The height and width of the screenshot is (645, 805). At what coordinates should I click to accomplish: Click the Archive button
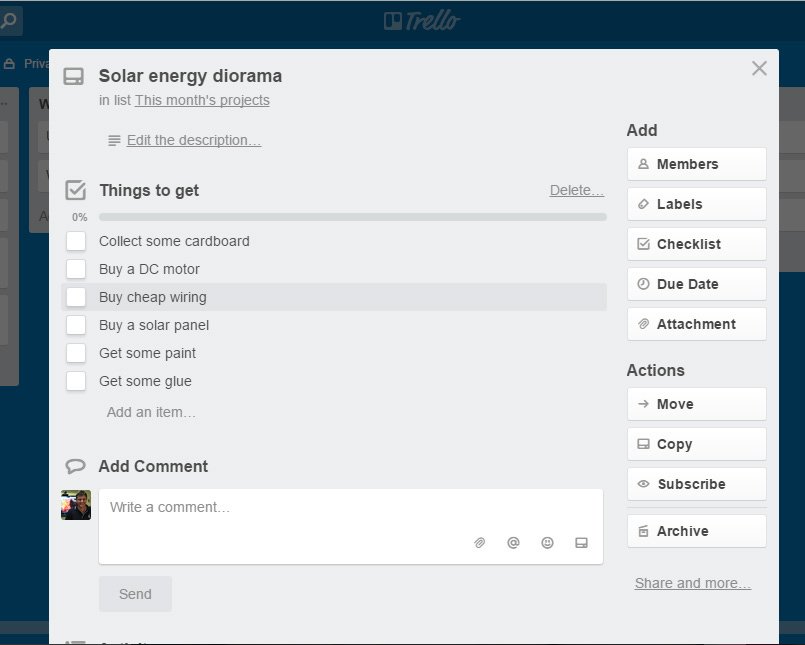(696, 531)
